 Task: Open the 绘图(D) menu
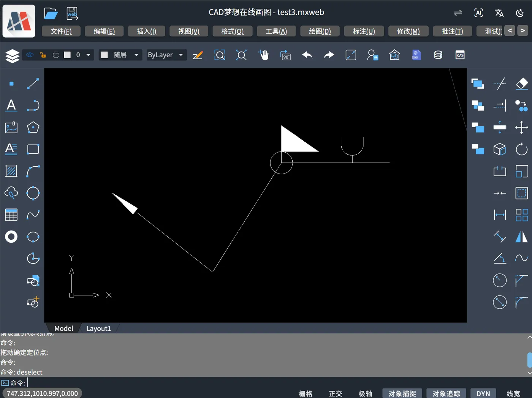320,31
